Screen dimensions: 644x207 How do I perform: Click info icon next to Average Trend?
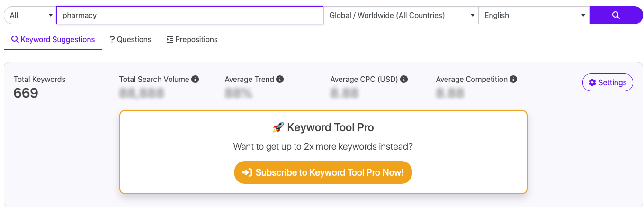(x=280, y=79)
